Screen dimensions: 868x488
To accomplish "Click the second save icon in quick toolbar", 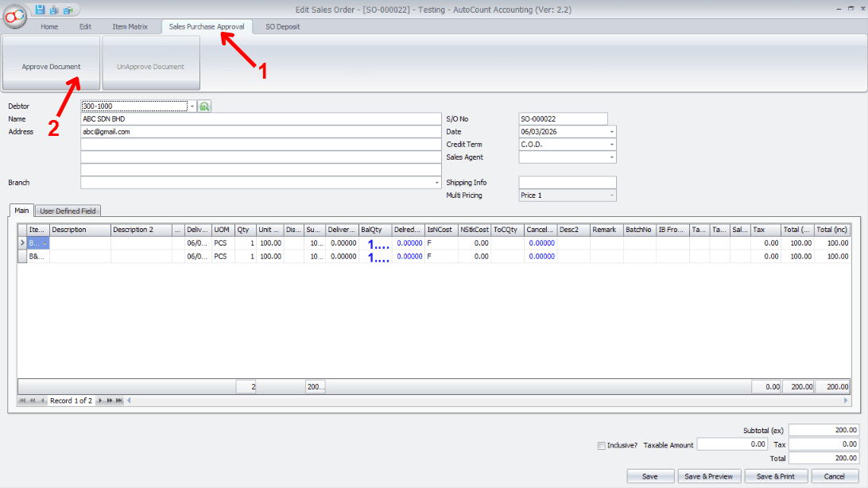I will point(54,10).
